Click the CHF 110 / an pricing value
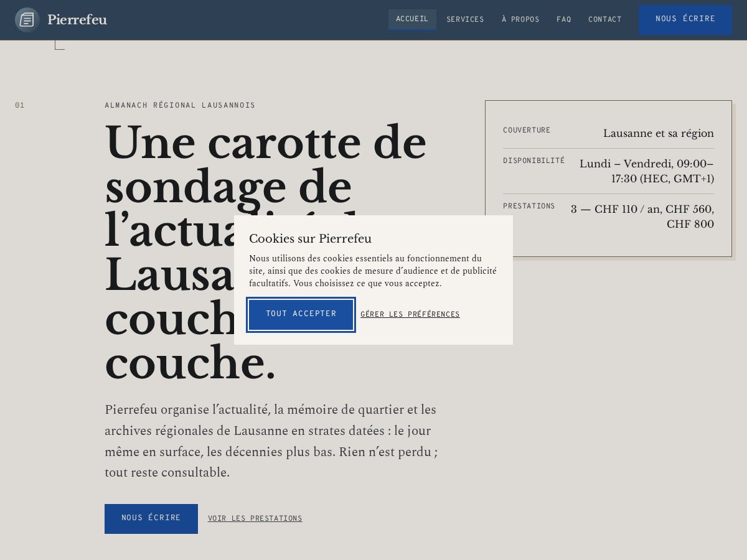Screen dimensions: 747x560 (x=642, y=217)
